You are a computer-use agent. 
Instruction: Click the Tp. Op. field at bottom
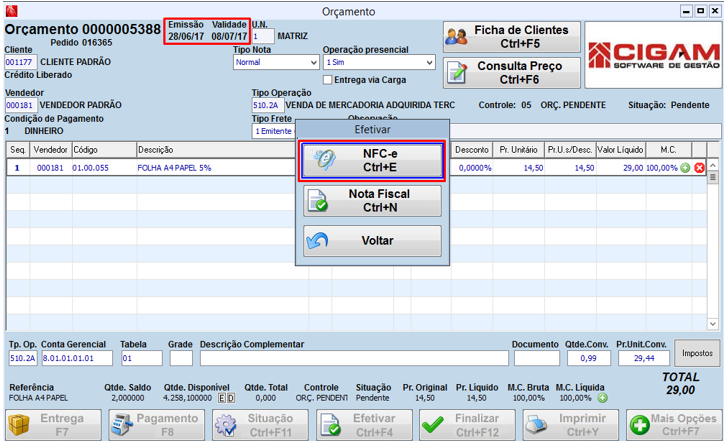23,358
